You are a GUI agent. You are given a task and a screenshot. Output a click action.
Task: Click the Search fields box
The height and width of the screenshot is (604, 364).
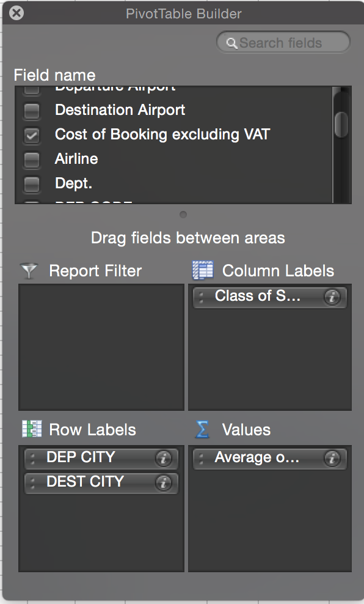click(283, 43)
